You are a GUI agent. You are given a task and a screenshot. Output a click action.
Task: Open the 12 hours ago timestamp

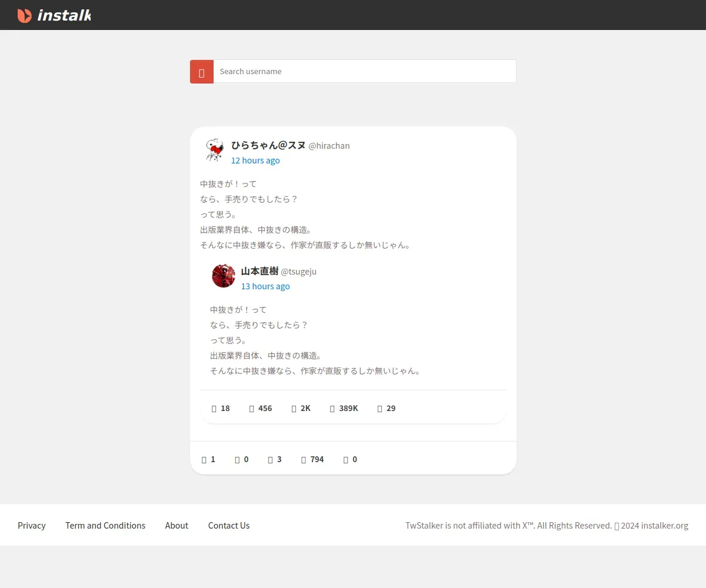point(255,161)
